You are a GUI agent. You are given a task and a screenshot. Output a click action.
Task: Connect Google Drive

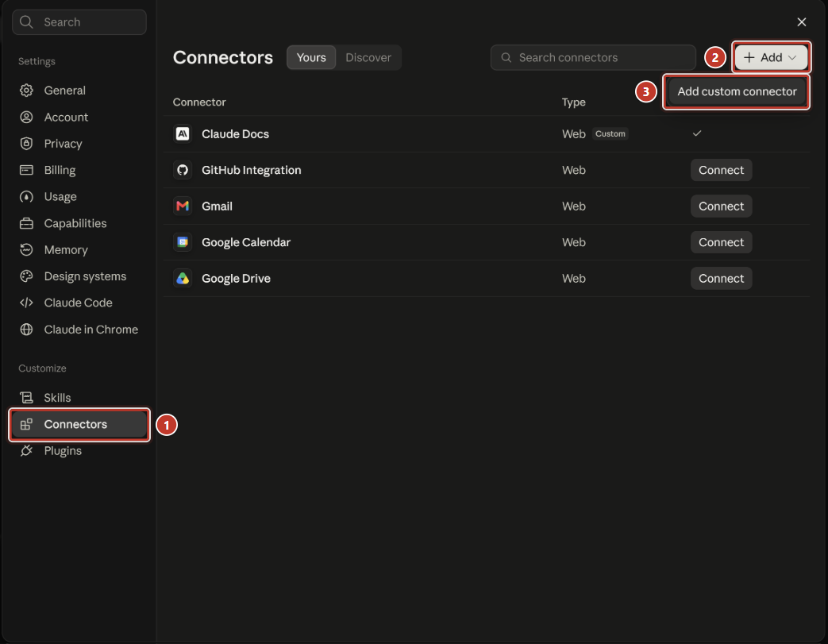[x=721, y=278]
